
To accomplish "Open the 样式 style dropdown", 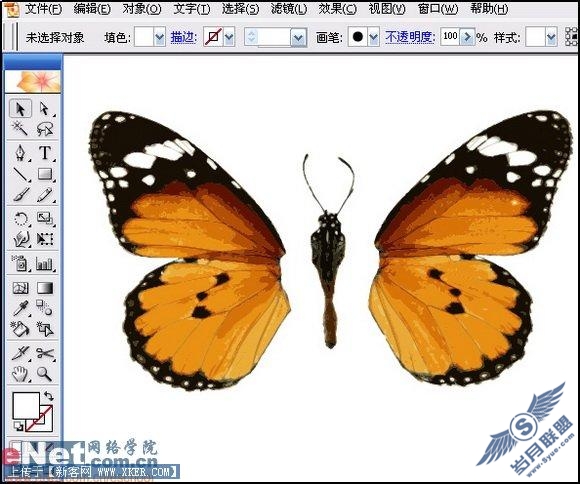I will [x=551, y=37].
